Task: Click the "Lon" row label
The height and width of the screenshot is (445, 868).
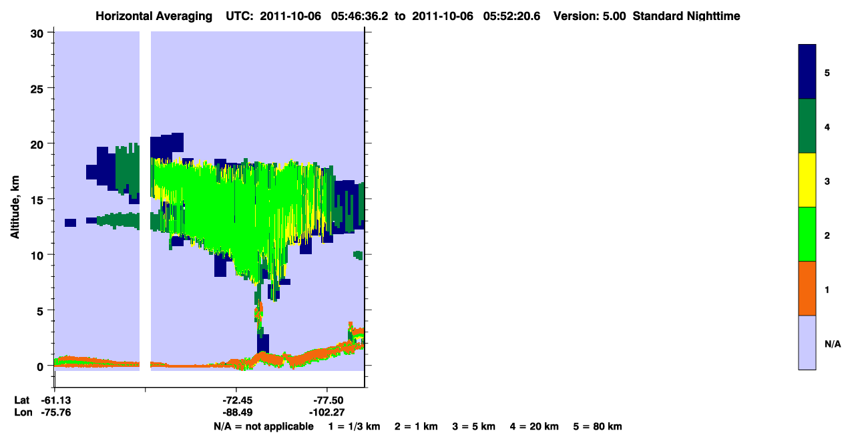Action: [x=22, y=412]
